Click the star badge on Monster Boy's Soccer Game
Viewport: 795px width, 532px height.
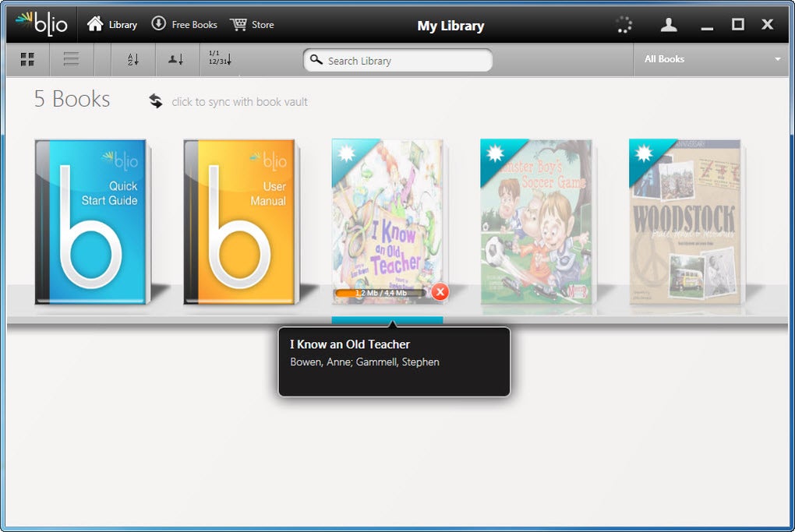pyautogui.click(x=496, y=153)
